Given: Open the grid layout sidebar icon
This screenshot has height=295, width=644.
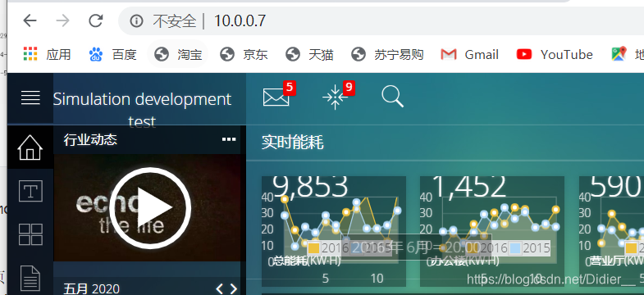Looking at the screenshot, I should (30, 234).
